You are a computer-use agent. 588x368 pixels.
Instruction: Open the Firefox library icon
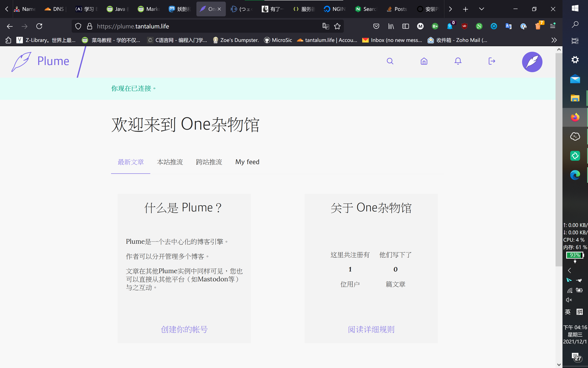tap(391, 26)
